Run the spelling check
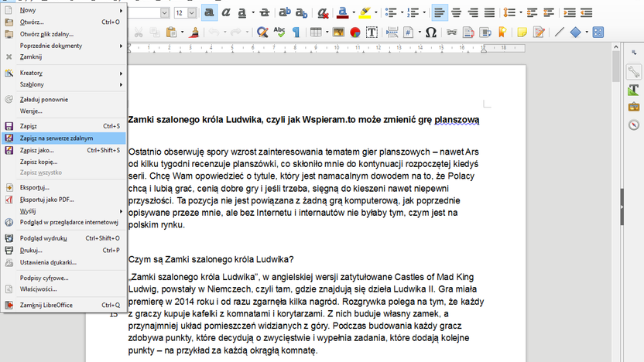The height and width of the screenshot is (362, 644). pyautogui.click(x=279, y=32)
